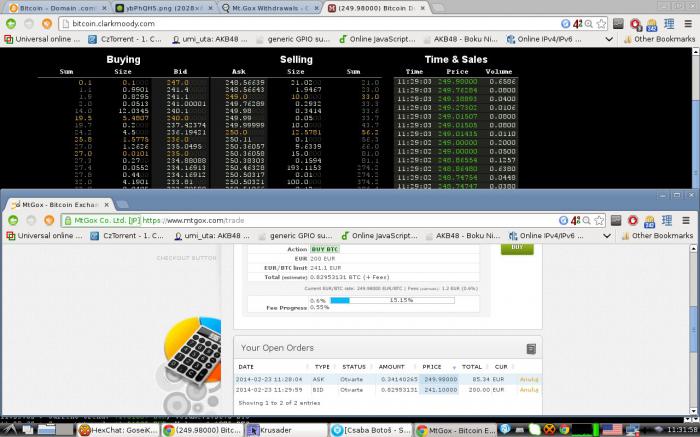Select the (249.98000) Bitcoin tab in the back window
This screenshot has height=437, width=700.
[x=377, y=8]
